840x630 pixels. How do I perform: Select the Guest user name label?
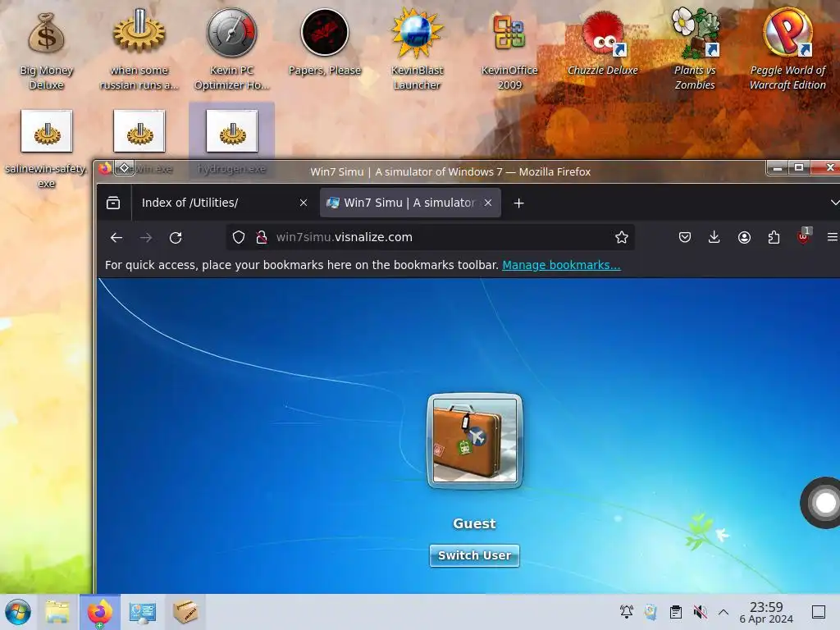click(x=475, y=523)
